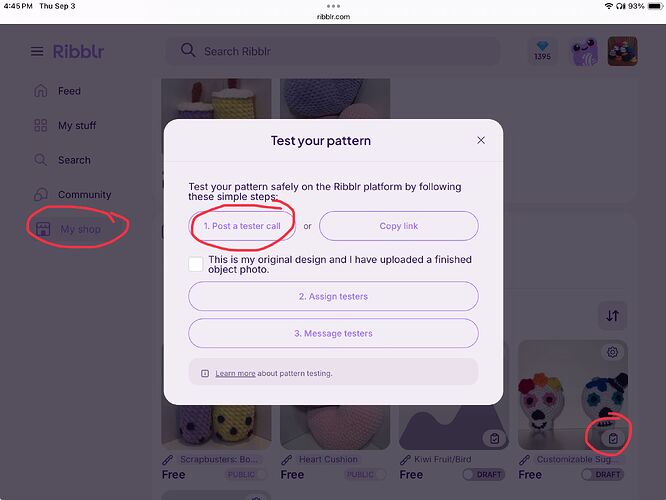Open the gems balance showing 1395

[542, 51]
